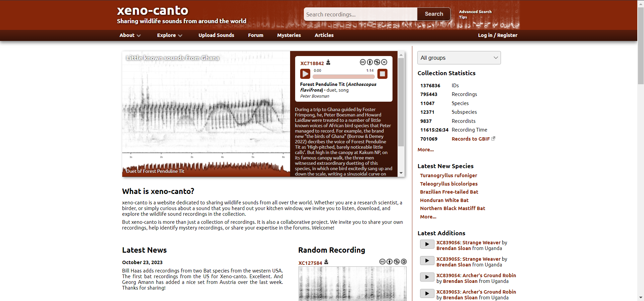
Task: Stop the XC718842 recording playback
Action: click(382, 74)
